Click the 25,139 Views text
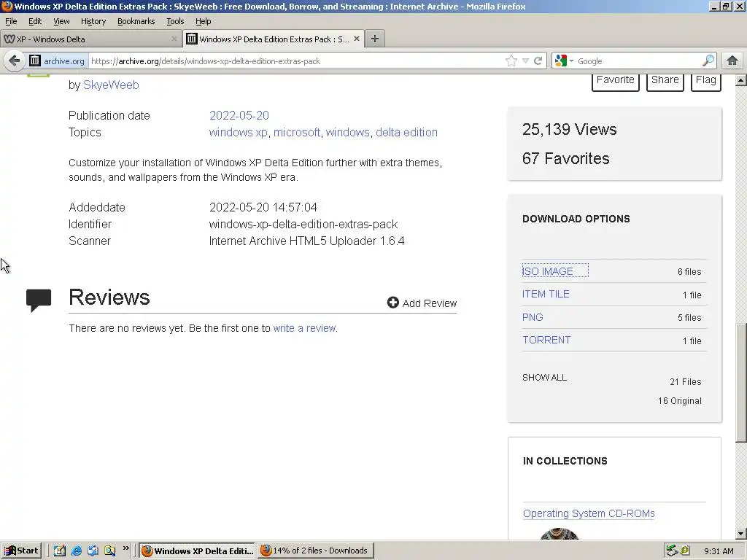 click(569, 130)
